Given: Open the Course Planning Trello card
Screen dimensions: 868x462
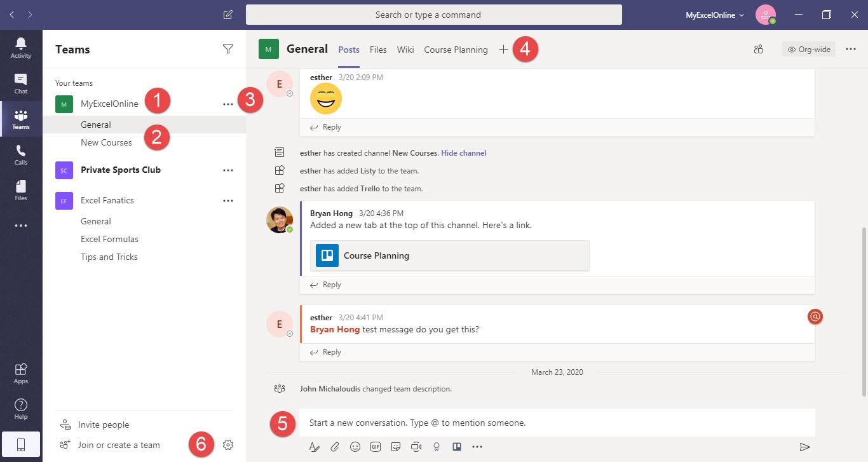Looking at the screenshot, I should [x=450, y=255].
